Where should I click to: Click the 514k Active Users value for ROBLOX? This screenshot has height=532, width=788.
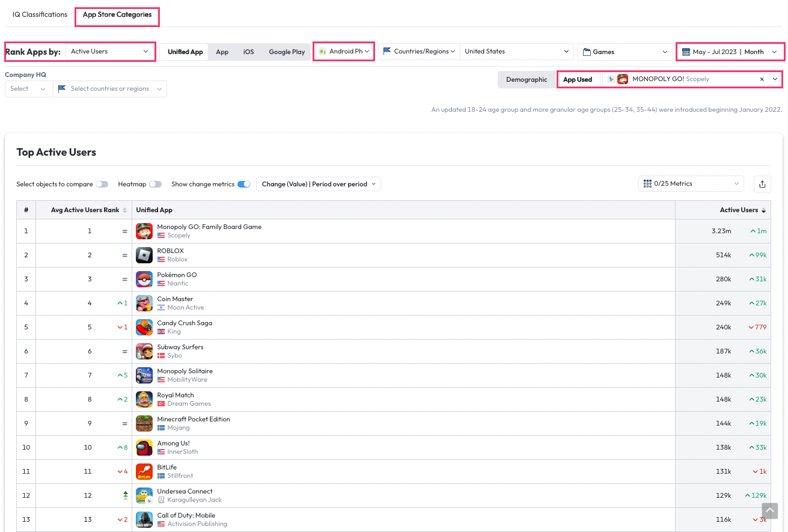pos(723,255)
